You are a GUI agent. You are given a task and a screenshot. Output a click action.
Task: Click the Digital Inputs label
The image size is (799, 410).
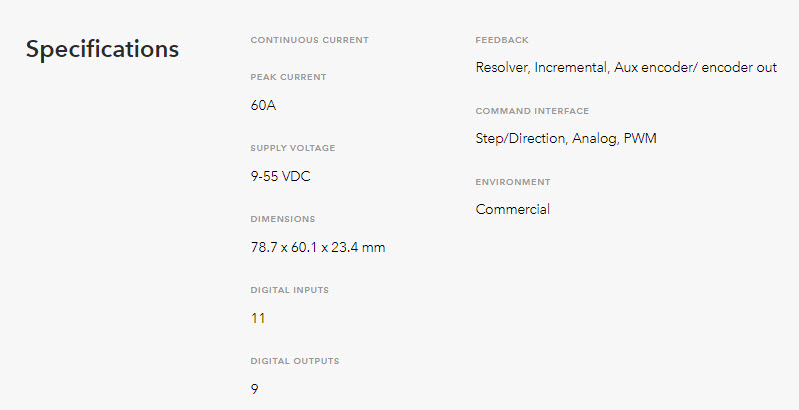click(289, 290)
